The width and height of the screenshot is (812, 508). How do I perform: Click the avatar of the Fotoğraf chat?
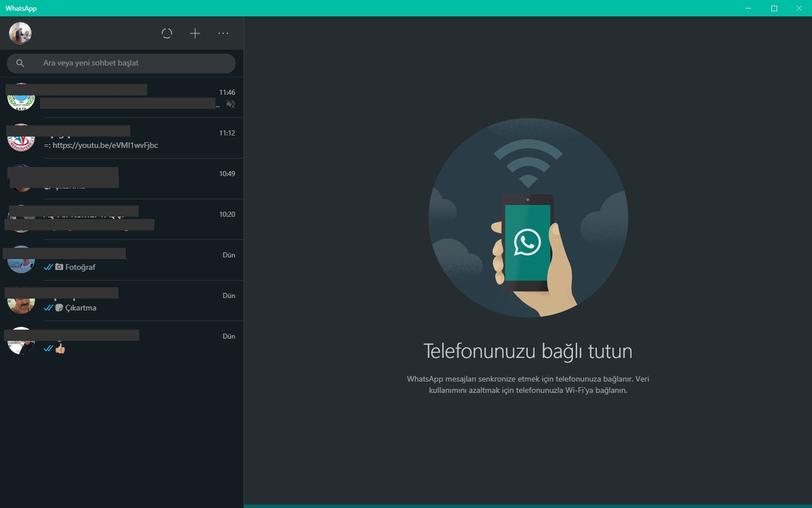[21, 260]
